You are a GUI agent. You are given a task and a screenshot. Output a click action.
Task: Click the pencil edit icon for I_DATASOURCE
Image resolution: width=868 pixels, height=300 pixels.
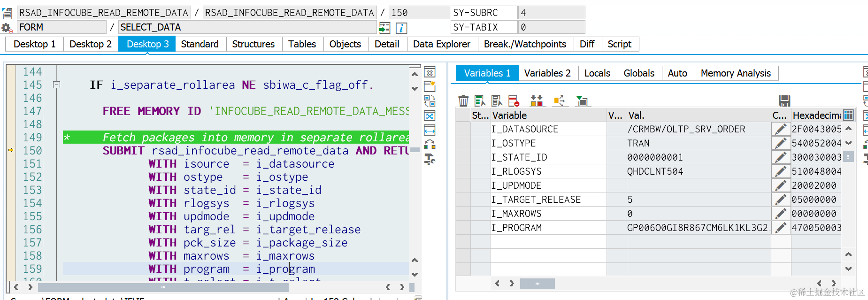coord(781,129)
